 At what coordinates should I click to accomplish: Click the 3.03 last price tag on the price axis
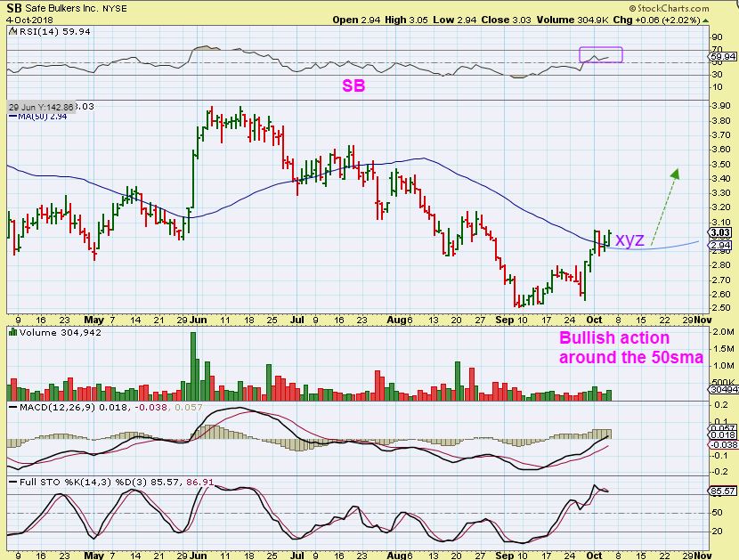click(x=721, y=232)
